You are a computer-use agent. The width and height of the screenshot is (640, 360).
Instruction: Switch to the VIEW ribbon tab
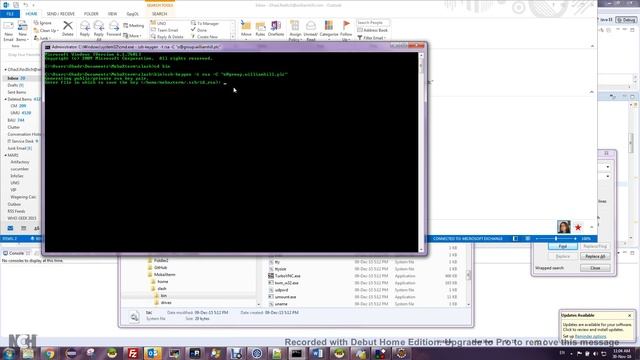coord(112,14)
